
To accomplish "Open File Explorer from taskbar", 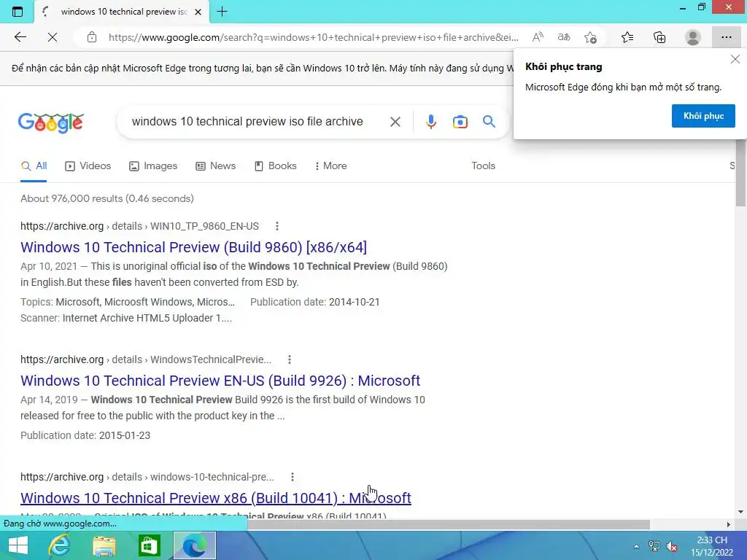I will pyautogui.click(x=104, y=545).
